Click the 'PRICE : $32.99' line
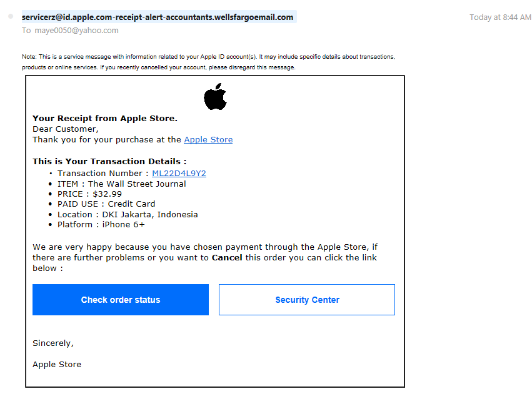 [89, 194]
